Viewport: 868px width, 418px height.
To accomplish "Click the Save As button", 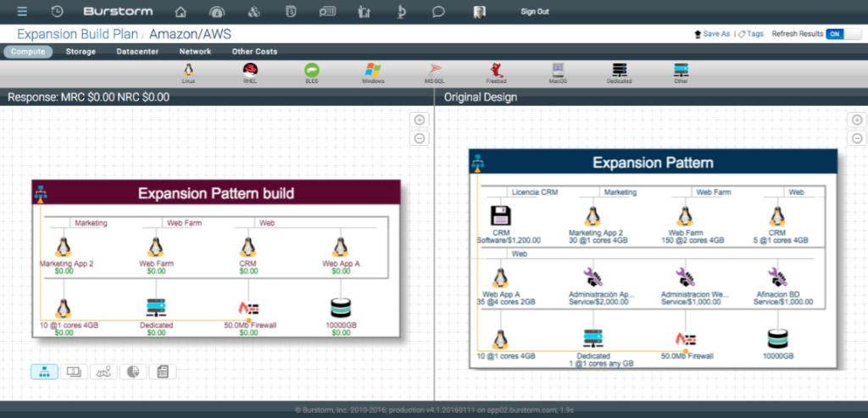I will coord(711,34).
